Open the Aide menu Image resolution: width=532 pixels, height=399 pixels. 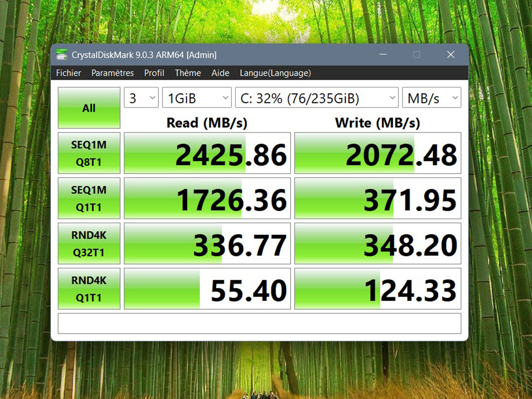tap(220, 73)
